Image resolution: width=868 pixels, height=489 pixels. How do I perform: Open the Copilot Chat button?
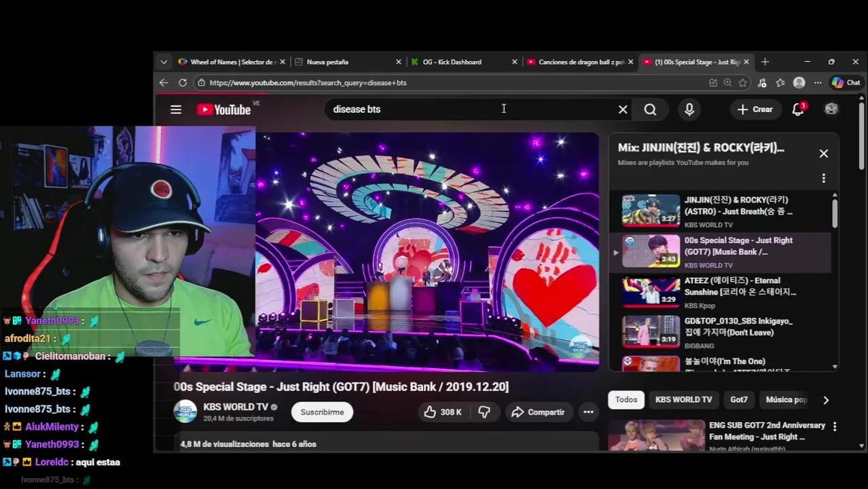846,83
